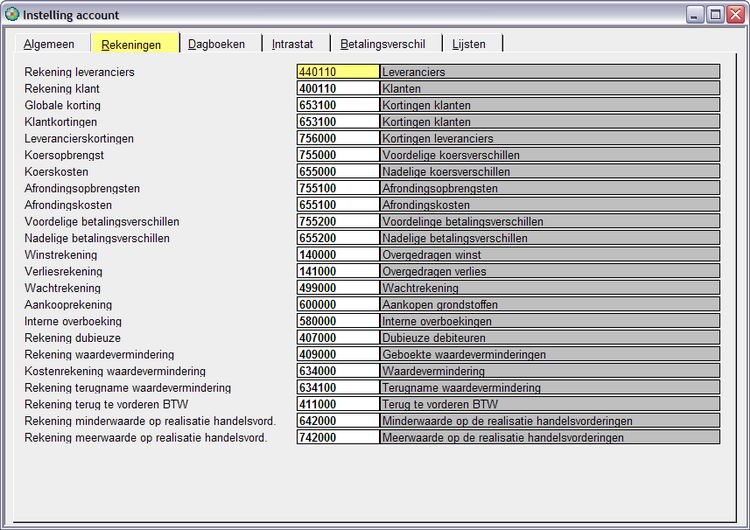Viewport: 750px width, 530px height.
Task: Click the Globale korting account field
Action: coord(337,105)
